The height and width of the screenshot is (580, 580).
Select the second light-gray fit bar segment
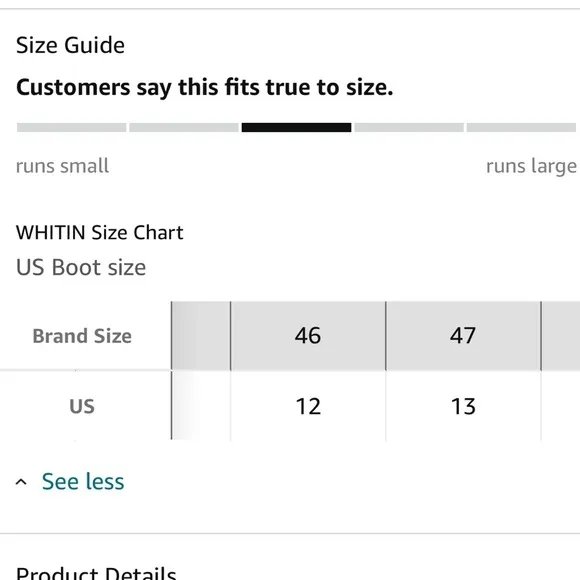184,128
